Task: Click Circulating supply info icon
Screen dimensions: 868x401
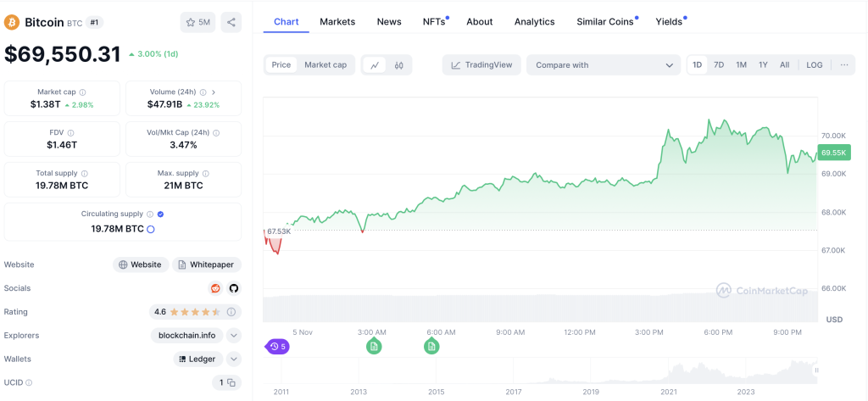Action: click(151, 214)
